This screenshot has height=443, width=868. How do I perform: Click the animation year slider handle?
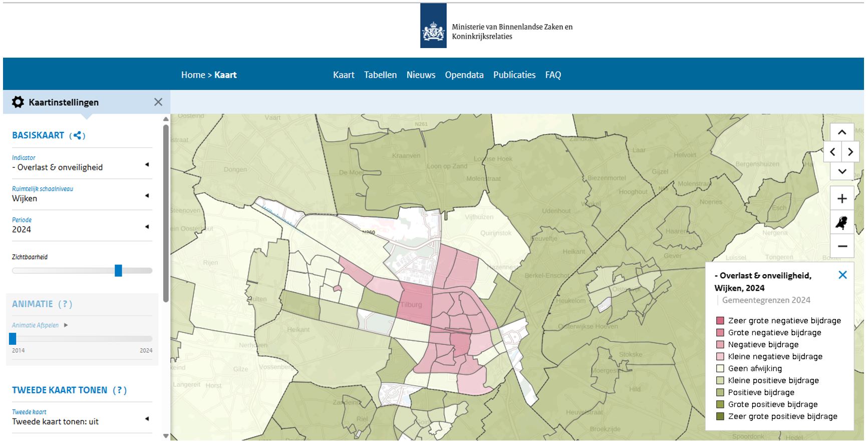point(13,339)
